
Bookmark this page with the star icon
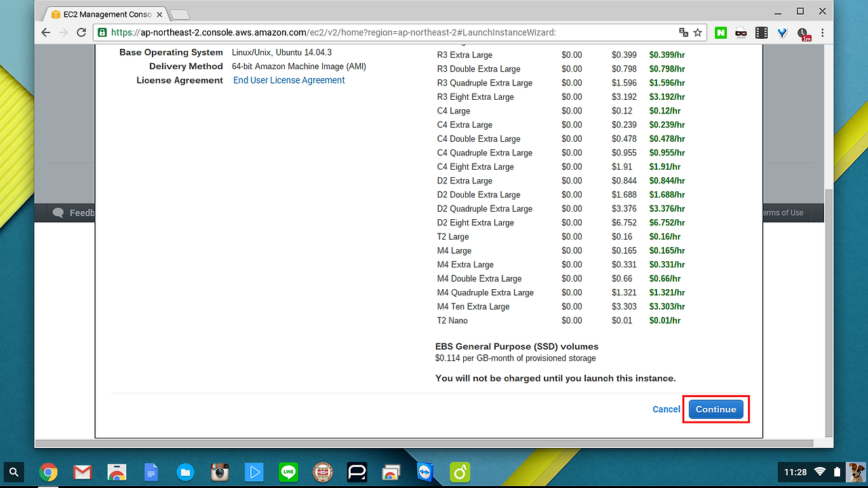[698, 32]
